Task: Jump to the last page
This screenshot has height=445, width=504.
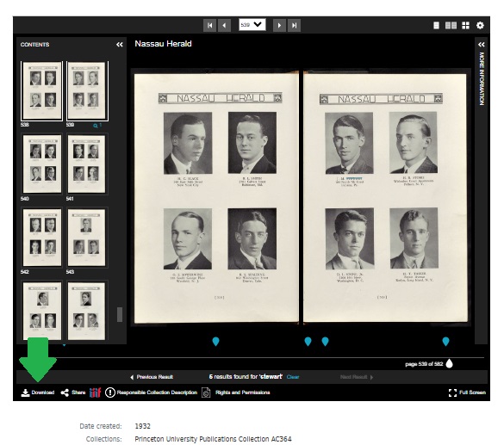Action: 294,25
